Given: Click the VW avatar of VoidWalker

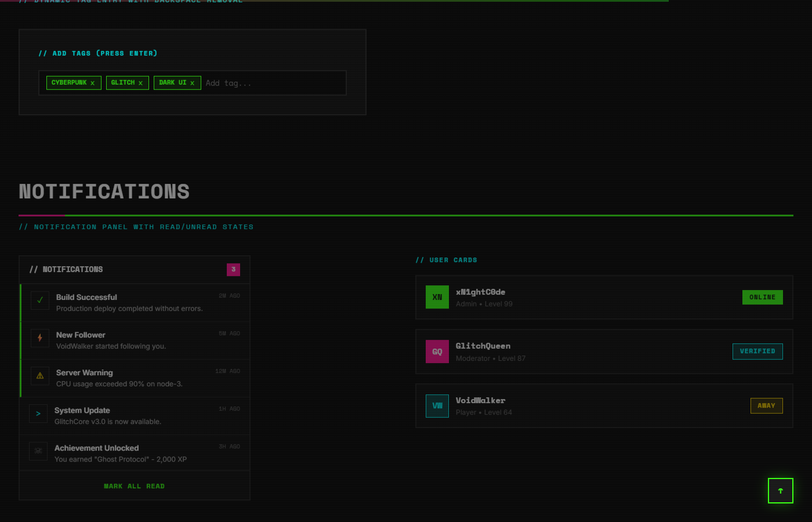Looking at the screenshot, I should (437, 406).
